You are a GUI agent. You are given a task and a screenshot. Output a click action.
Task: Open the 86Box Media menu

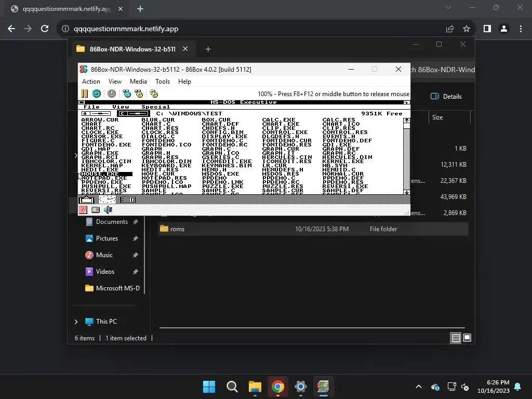coord(138,82)
